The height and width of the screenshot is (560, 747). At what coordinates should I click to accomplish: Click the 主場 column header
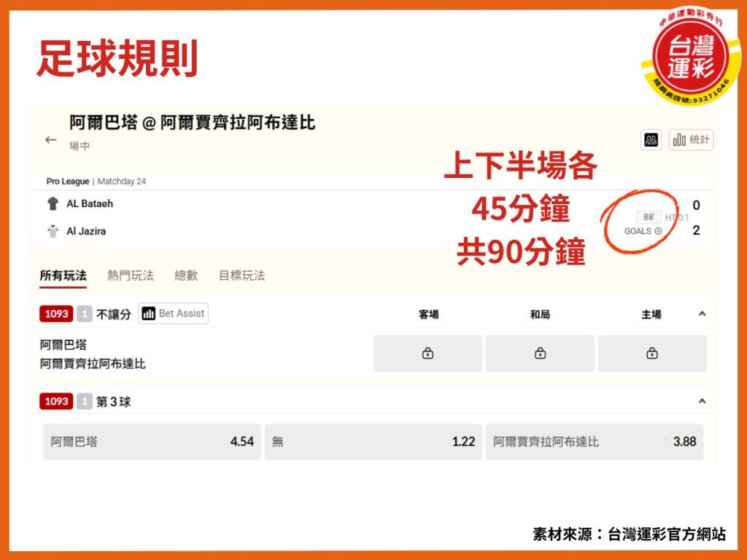(651, 314)
